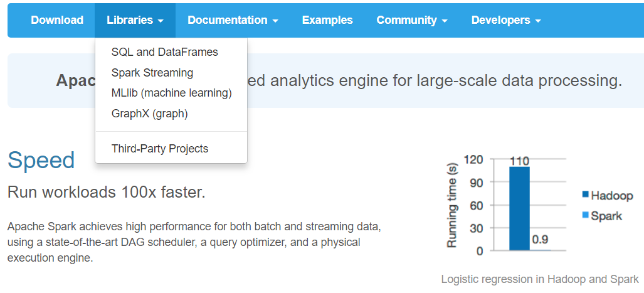Click the Spark legend label
The image size is (644, 293).
pos(606,216)
